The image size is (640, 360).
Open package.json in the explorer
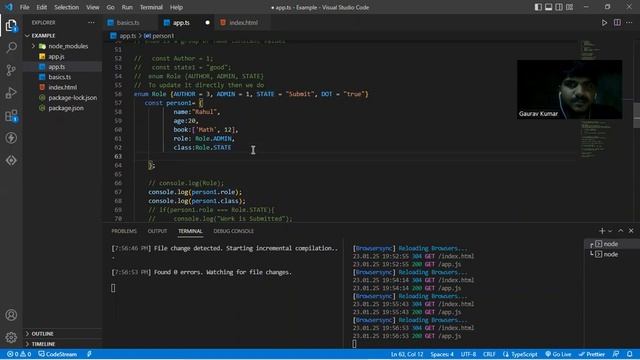pos(62,108)
